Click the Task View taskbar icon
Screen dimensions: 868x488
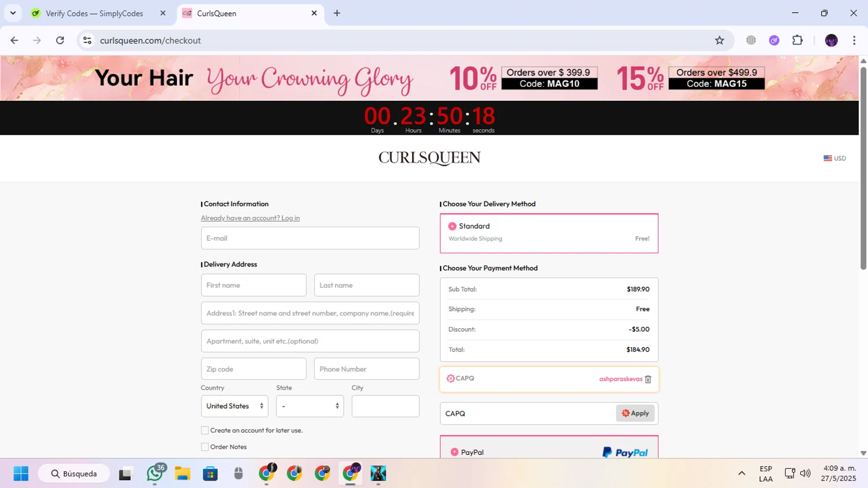(126, 474)
